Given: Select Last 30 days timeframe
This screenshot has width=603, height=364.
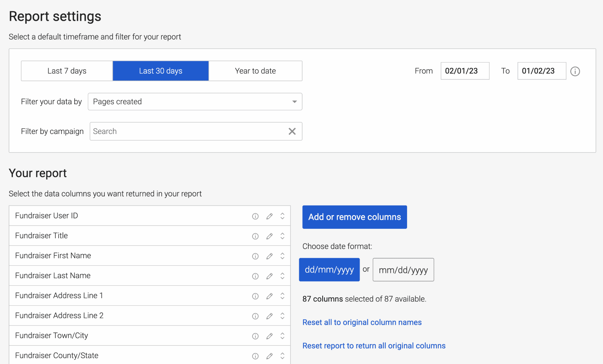Looking at the screenshot, I should (x=161, y=71).
